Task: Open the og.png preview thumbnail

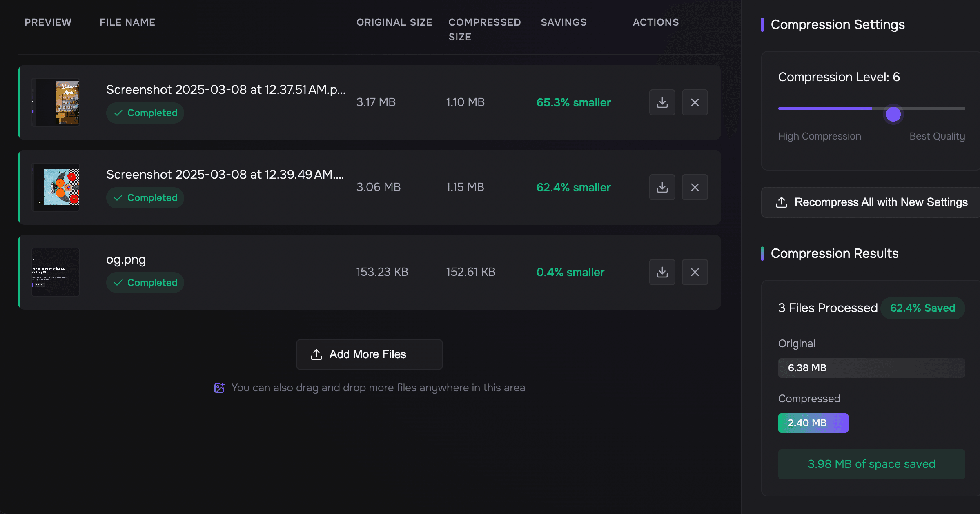Action: (56, 272)
